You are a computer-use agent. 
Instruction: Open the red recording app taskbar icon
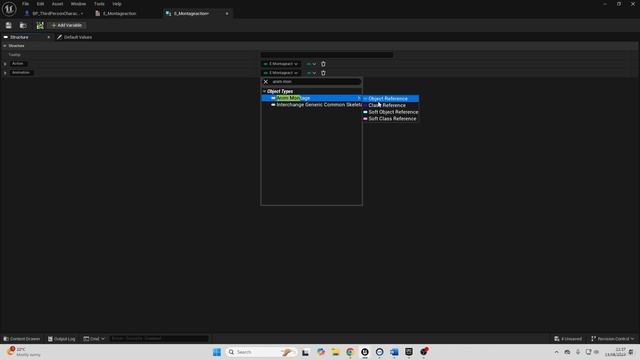[x=424, y=351]
